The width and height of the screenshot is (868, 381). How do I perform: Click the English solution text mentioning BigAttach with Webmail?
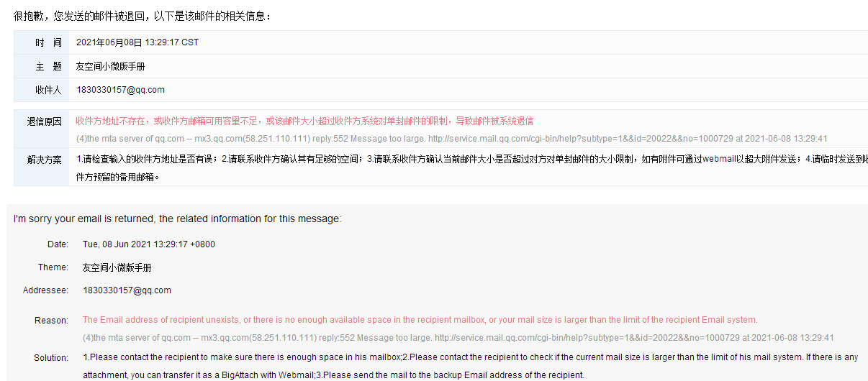coord(471,366)
